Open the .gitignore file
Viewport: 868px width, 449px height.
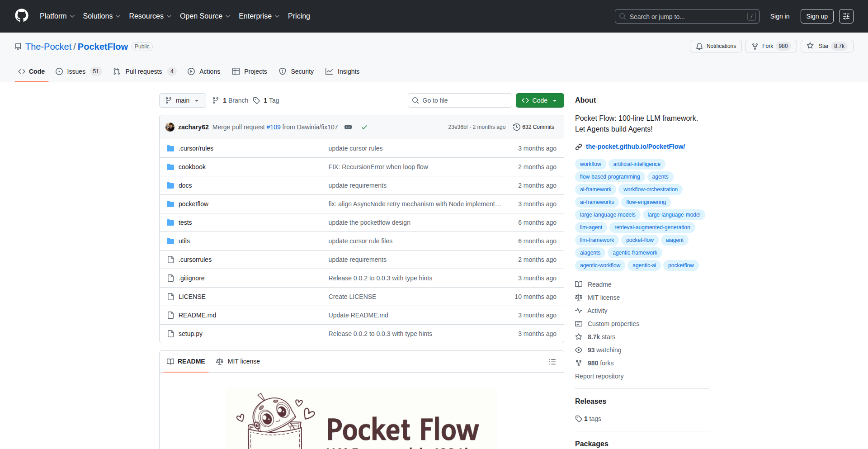[191, 278]
